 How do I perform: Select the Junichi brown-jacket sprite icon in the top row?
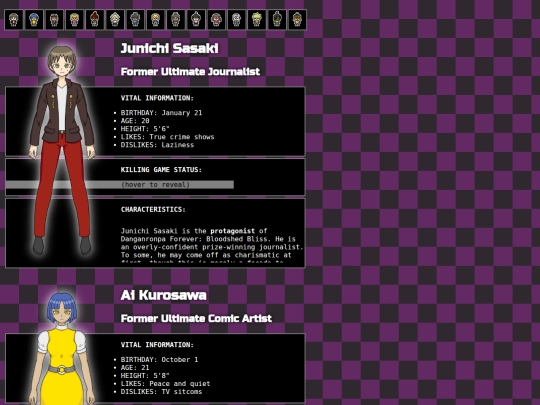[14, 20]
